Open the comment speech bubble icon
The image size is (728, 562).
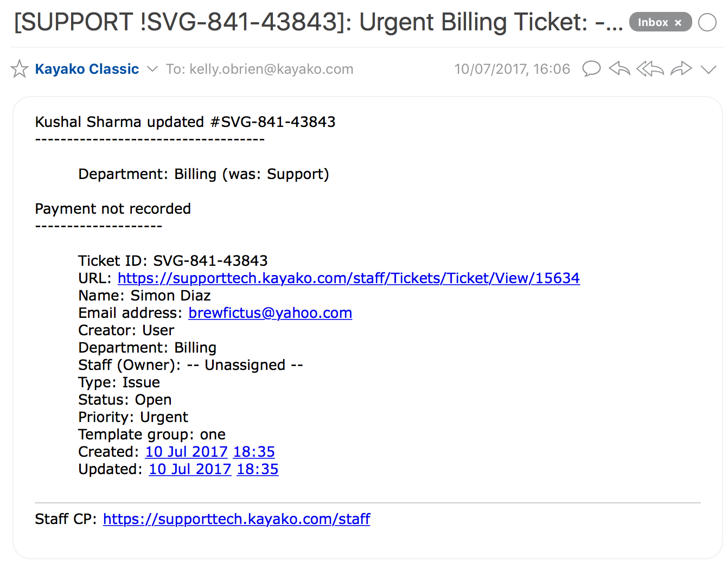coord(591,69)
